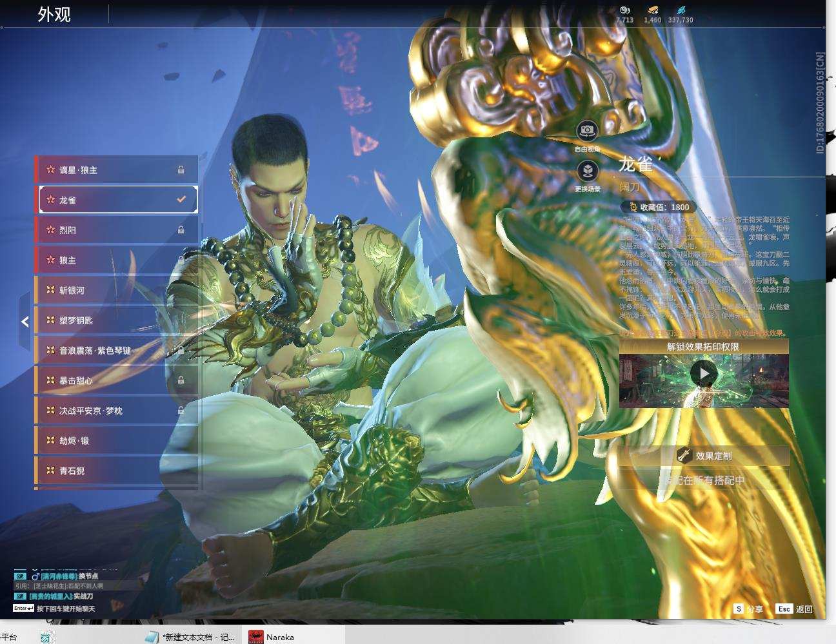Click the 装配在所有搭配中 button
Viewport: 836px width, 644px height.
[704, 480]
